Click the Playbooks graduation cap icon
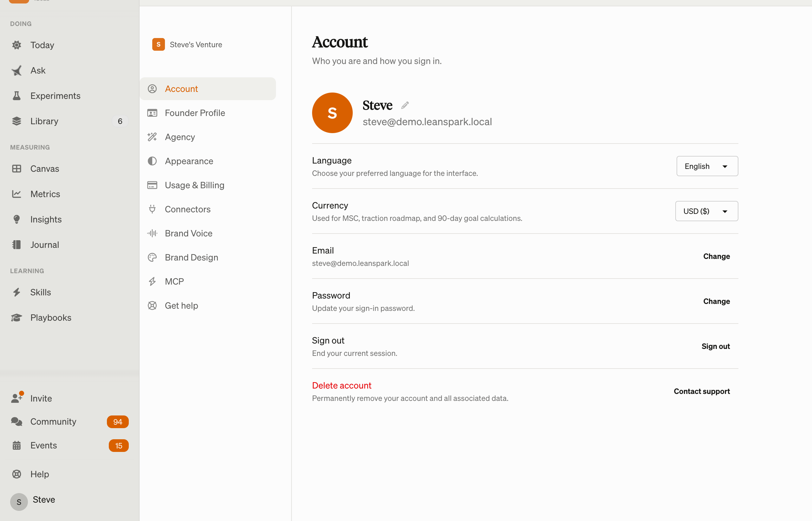Screen dimensions: 812x521 16,317
